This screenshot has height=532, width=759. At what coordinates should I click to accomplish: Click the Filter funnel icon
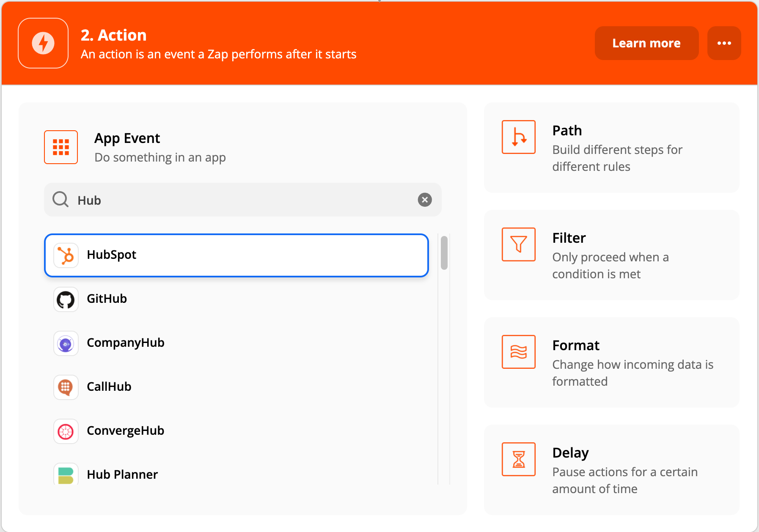click(519, 244)
